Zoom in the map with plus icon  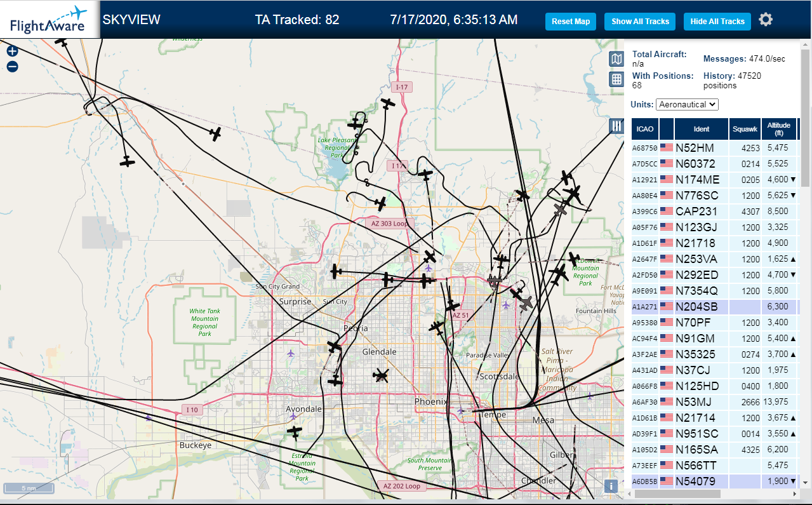click(x=12, y=51)
